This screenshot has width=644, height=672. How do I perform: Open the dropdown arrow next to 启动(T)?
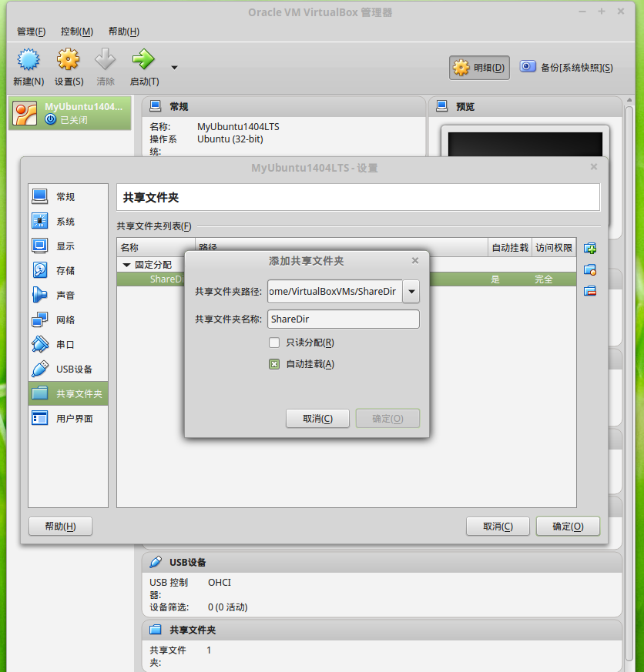click(x=175, y=68)
